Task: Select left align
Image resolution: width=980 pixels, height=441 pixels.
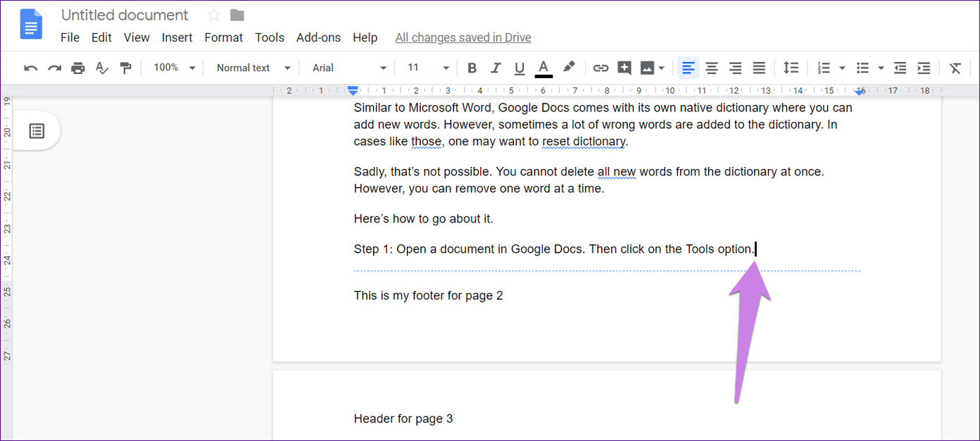Action: (x=689, y=68)
